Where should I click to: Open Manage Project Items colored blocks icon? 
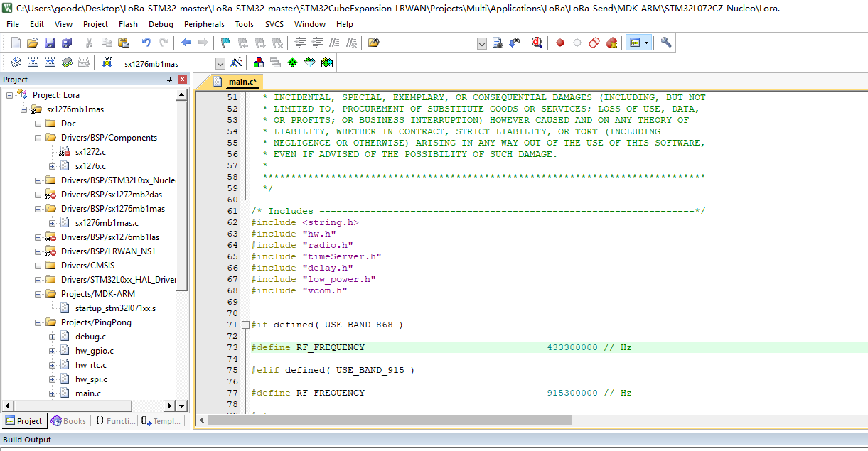[x=259, y=63]
